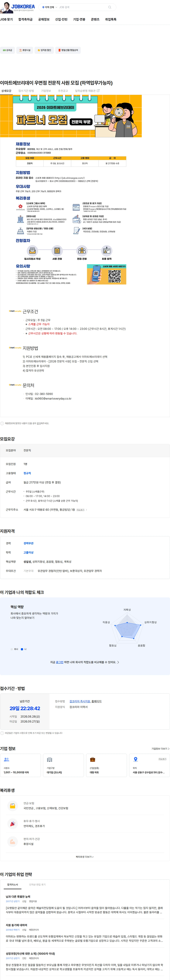Open the 잡코리아 즉시지원 link
Screen dimensions: 170x980
[80, 701]
